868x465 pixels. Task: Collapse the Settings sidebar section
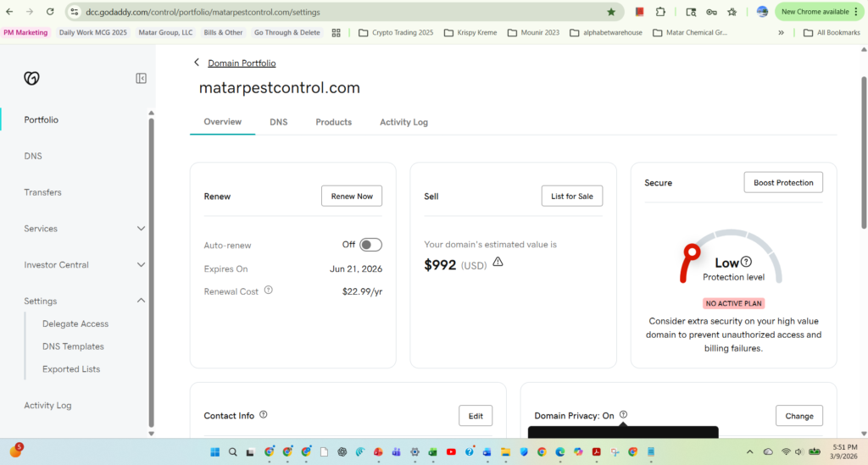pyautogui.click(x=141, y=301)
